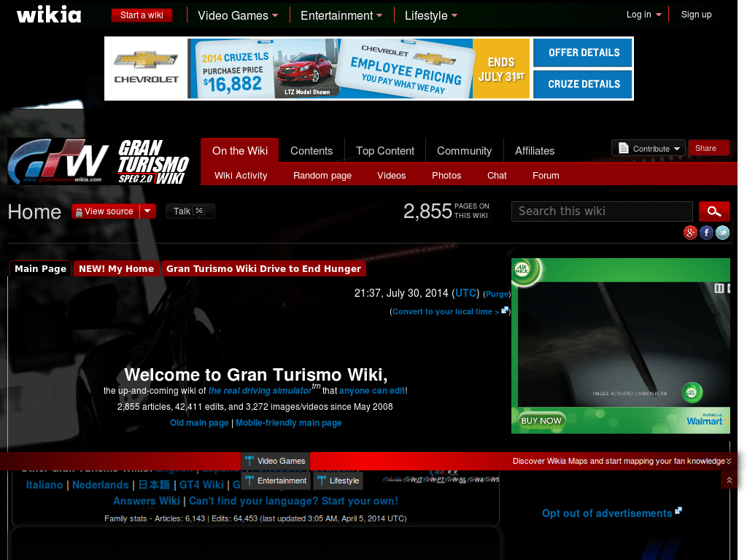Expand the Contribute dropdown menu
The width and height of the screenshot is (747, 560).
coord(676,147)
